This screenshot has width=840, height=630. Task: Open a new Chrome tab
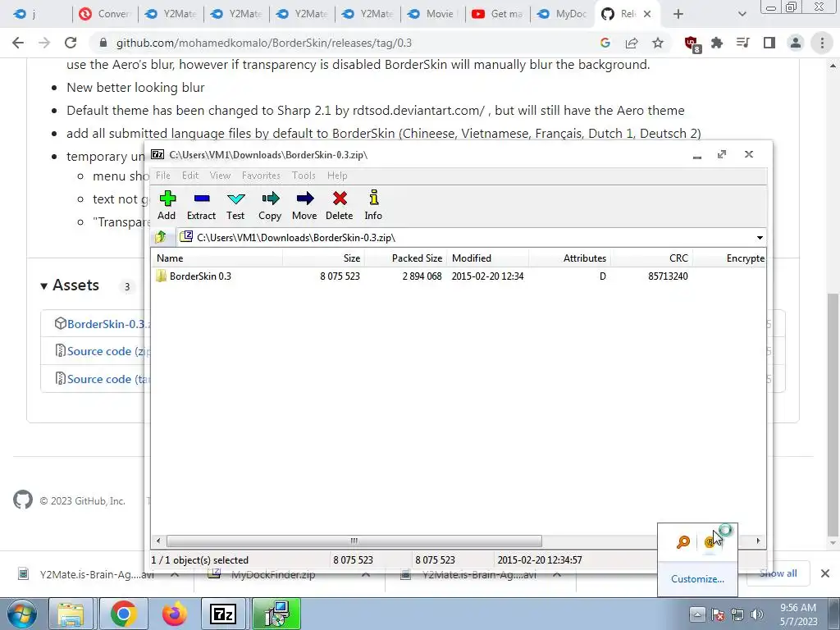(x=678, y=14)
